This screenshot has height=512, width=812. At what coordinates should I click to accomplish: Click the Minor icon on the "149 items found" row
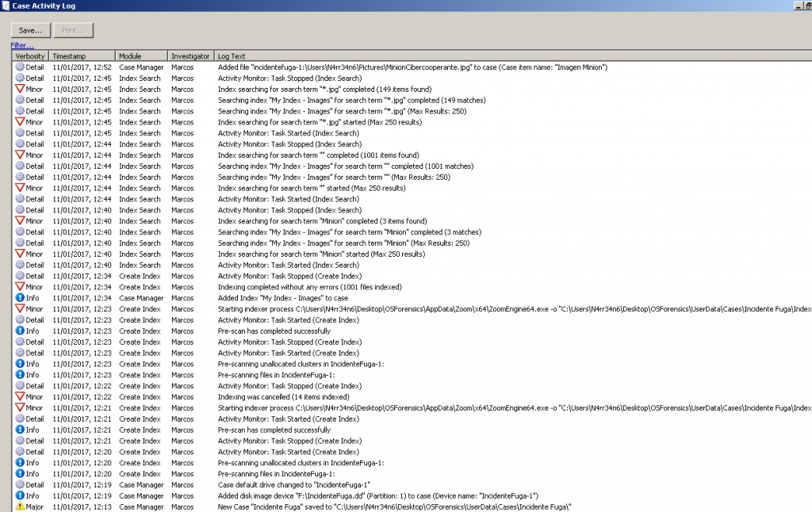tap(20, 90)
